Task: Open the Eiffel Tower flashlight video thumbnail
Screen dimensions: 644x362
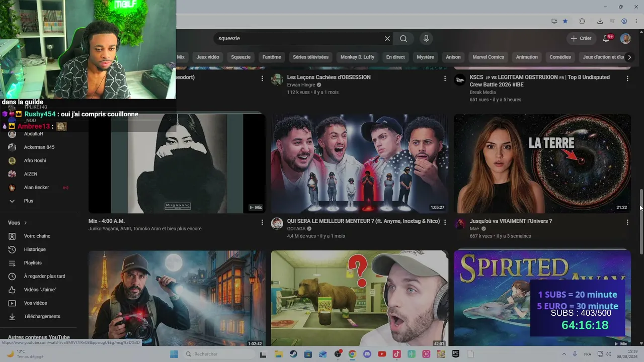Action: [177, 298]
